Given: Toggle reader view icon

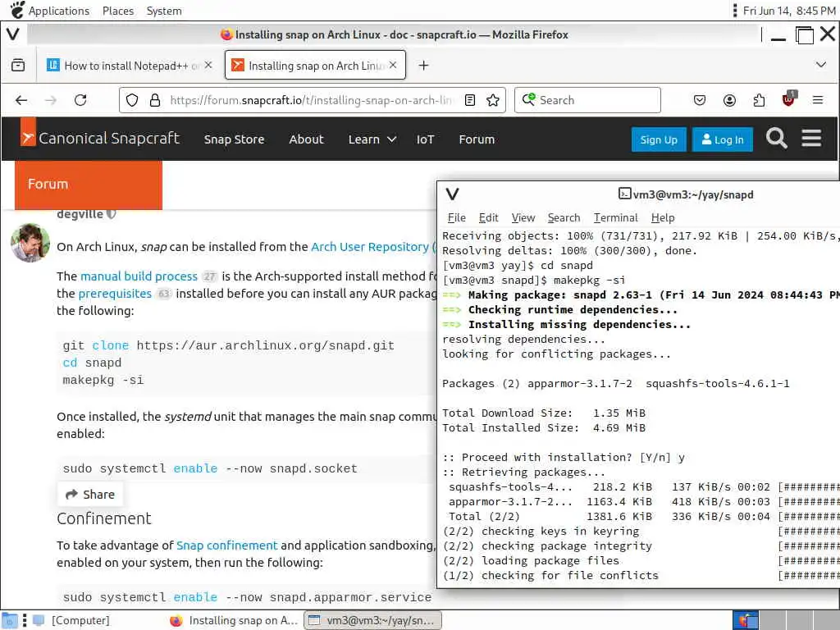Looking at the screenshot, I should pos(470,100).
